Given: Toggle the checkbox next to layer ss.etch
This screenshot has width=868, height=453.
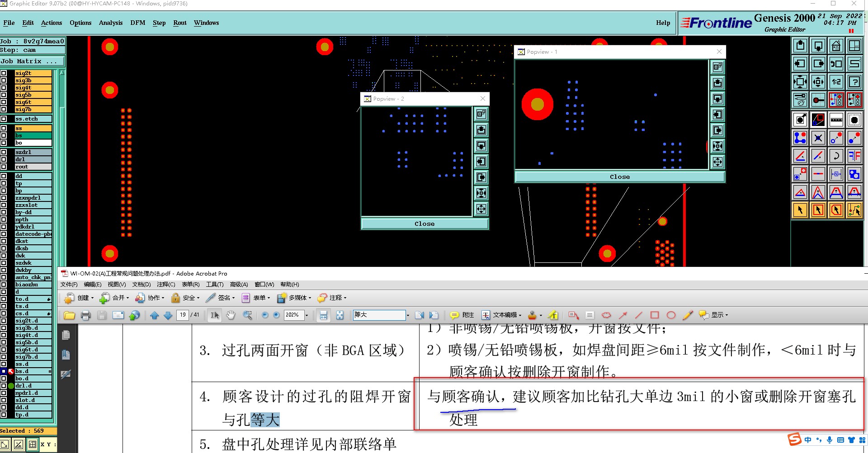Looking at the screenshot, I should coord(4,119).
